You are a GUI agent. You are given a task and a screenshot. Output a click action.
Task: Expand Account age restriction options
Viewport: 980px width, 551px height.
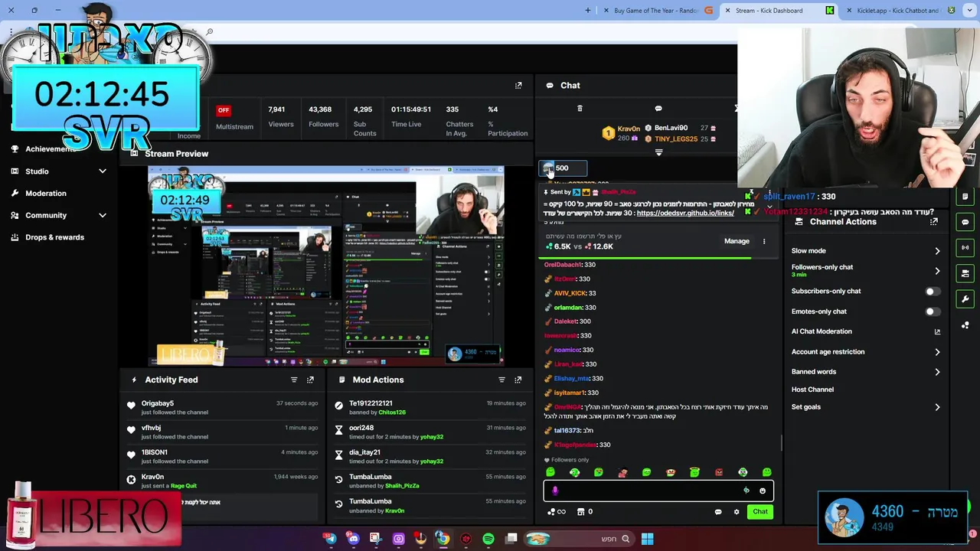coord(937,352)
